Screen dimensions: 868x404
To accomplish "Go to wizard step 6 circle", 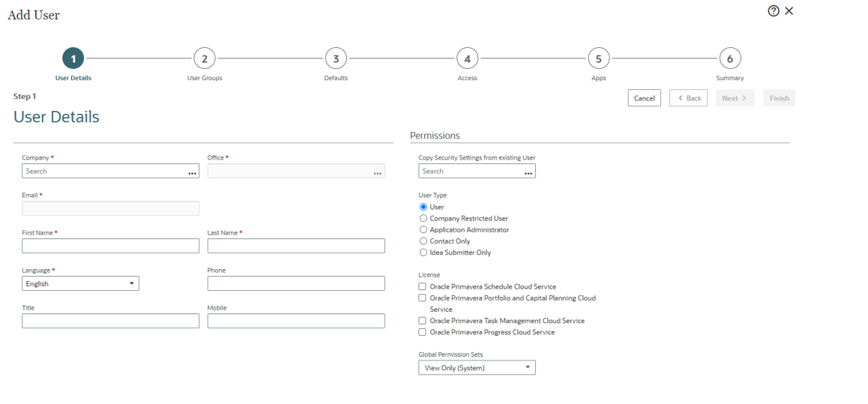I will (x=729, y=58).
